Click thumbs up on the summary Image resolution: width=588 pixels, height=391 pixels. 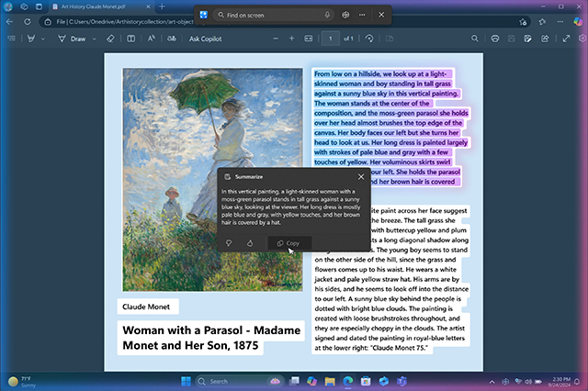pos(250,243)
